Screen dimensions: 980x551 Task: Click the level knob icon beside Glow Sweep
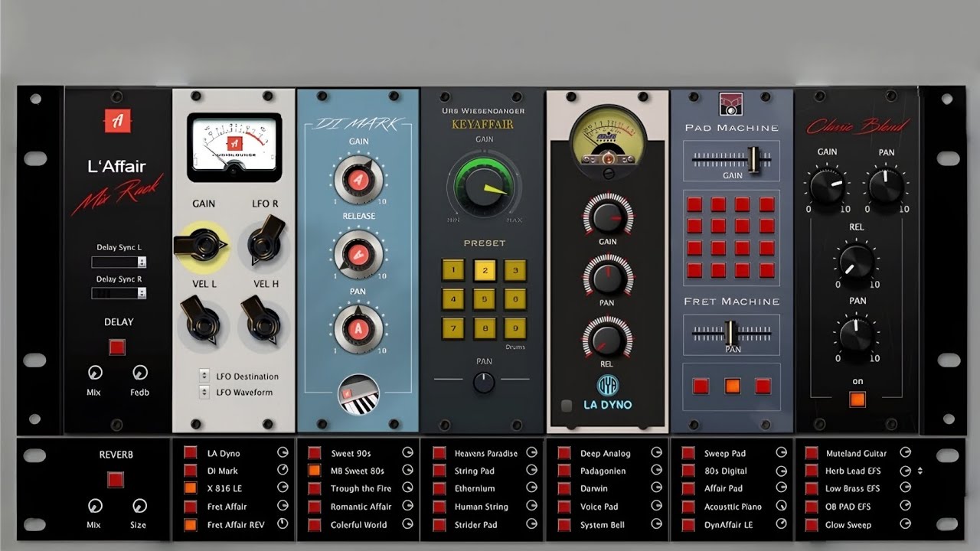(x=906, y=524)
